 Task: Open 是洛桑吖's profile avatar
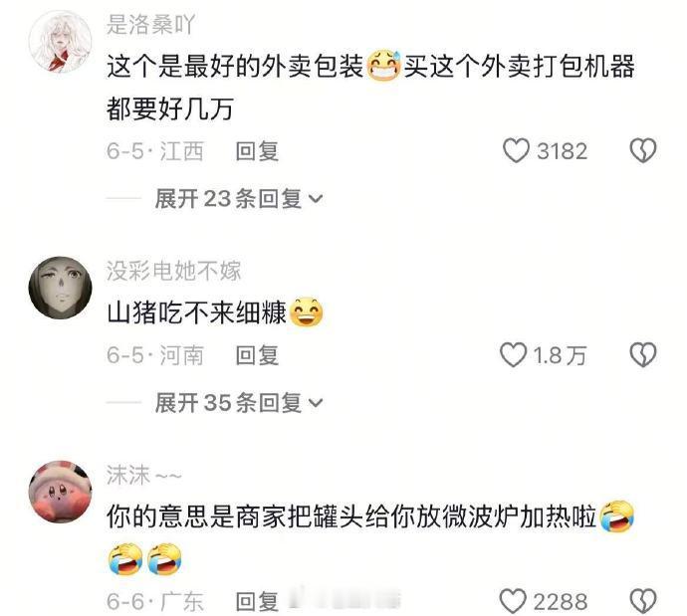(x=60, y=42)
